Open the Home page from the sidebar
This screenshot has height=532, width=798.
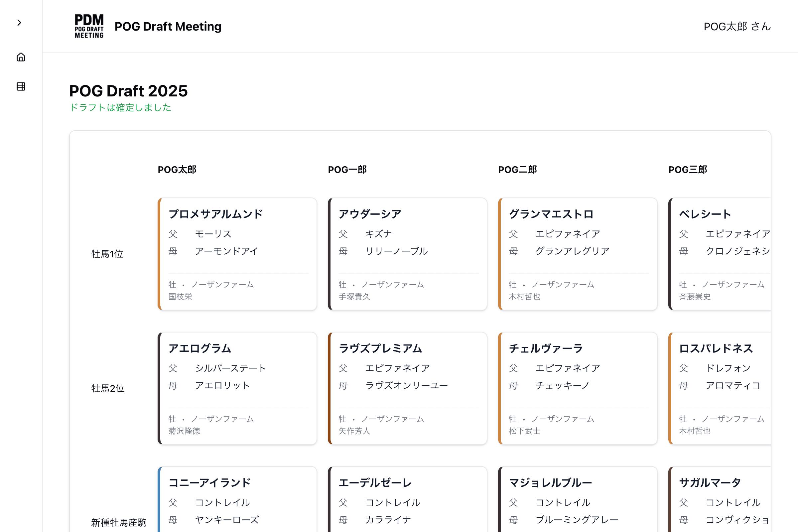pyautogui.click(x=20, y=57)
